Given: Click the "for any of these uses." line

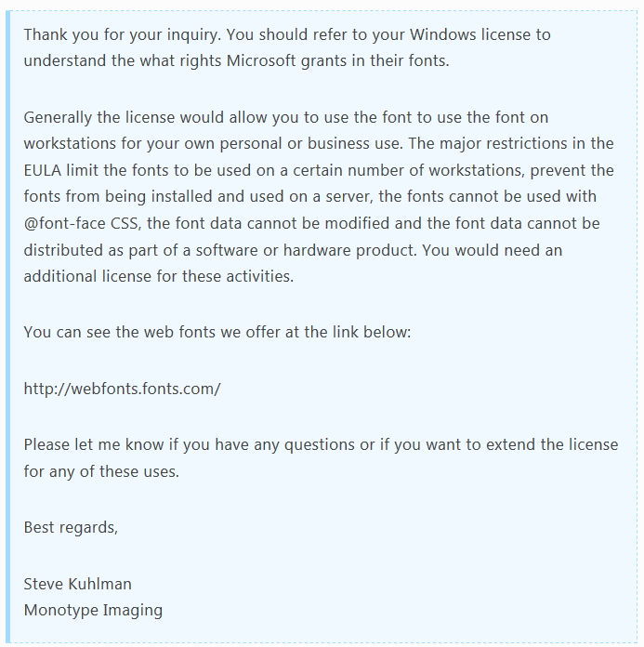Looking at the screenshot, I should pos(101,471).
